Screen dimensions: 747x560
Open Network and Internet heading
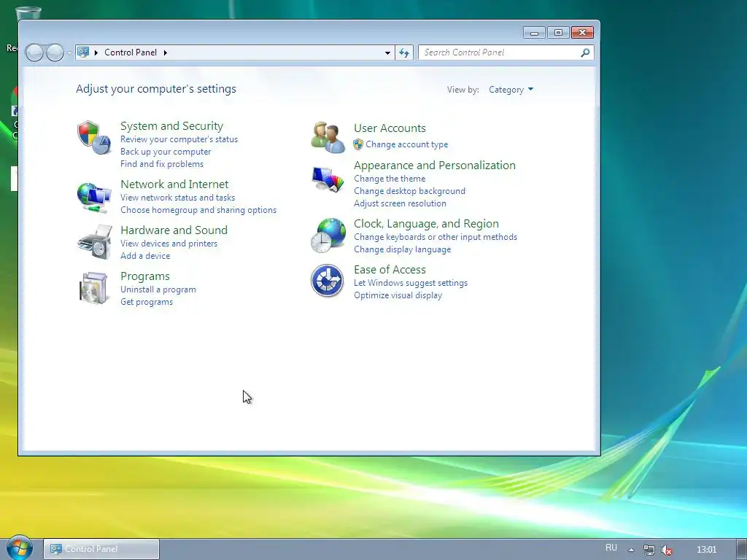[174, 184]
